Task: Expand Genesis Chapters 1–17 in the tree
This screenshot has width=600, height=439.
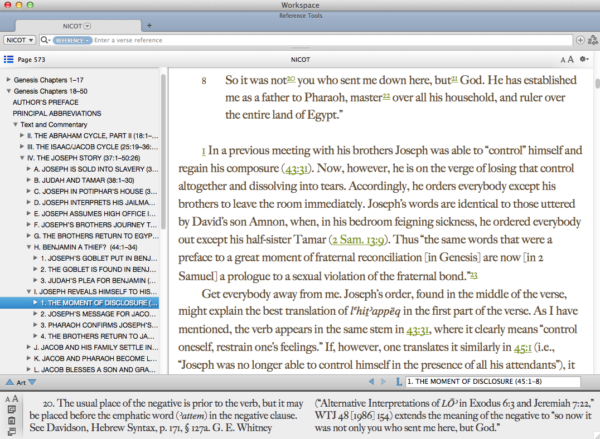Action: click(8, 78)
